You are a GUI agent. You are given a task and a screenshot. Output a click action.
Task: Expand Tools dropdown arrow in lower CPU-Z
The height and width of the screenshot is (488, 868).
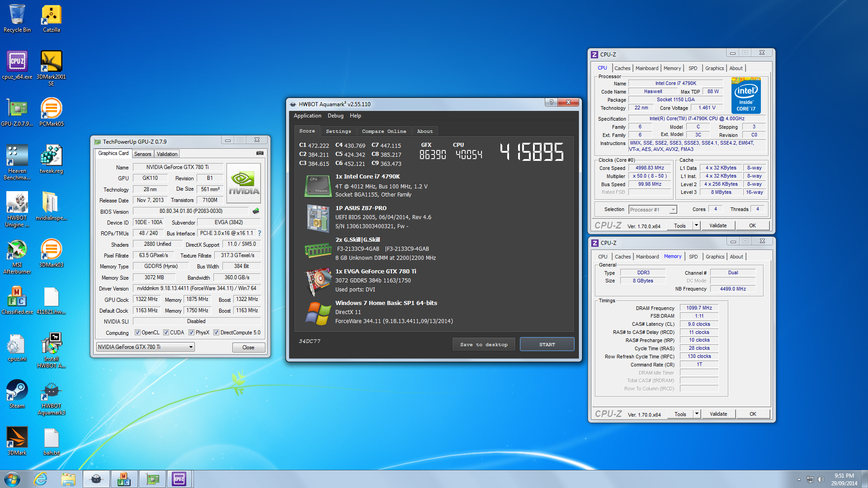(x=697, y=414)
